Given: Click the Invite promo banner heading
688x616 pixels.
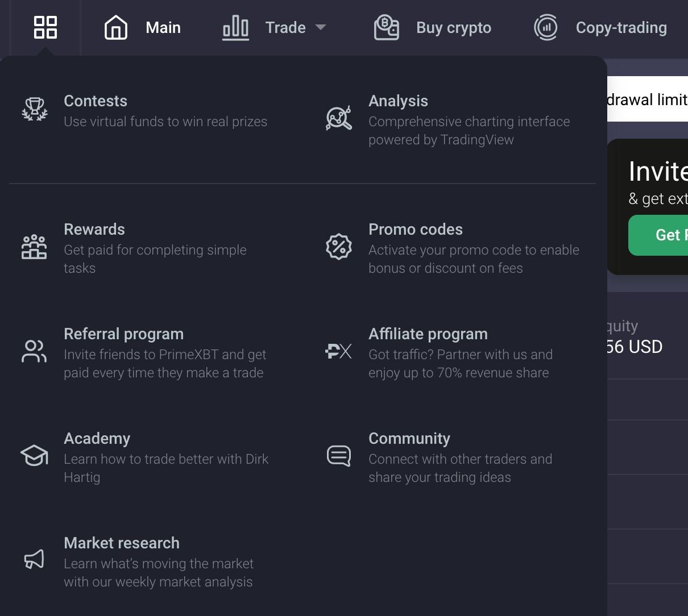Looking at the screenshot, I should click(658, 172).
